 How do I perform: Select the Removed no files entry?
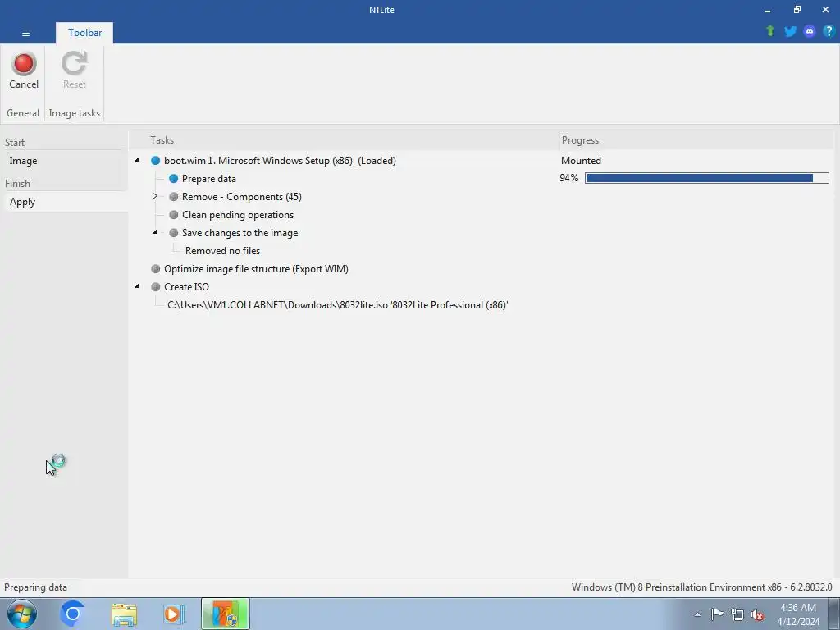click(x=222, y=251)
